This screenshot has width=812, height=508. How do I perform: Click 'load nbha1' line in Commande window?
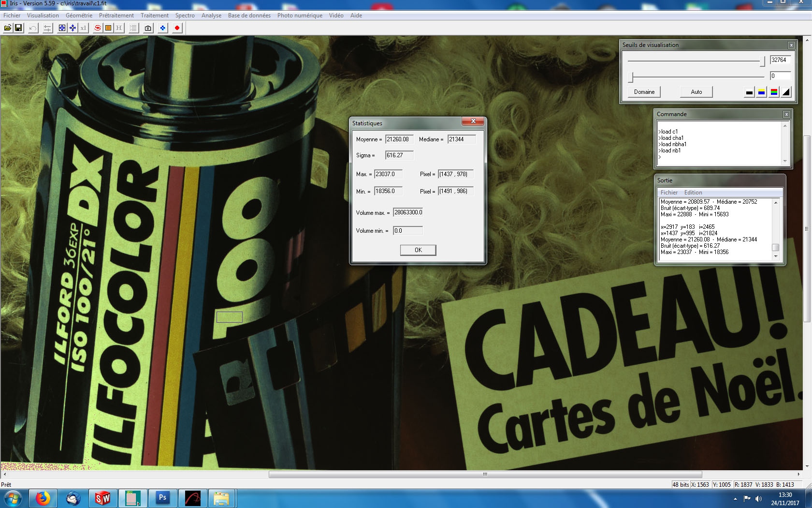(x=672, y=144)
